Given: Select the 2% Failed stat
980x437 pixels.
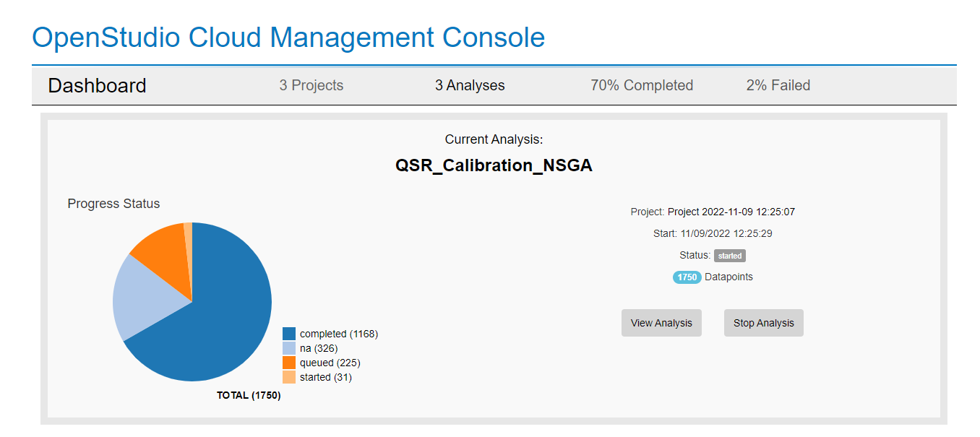Looking at the screenshot, I should point(778,85).
